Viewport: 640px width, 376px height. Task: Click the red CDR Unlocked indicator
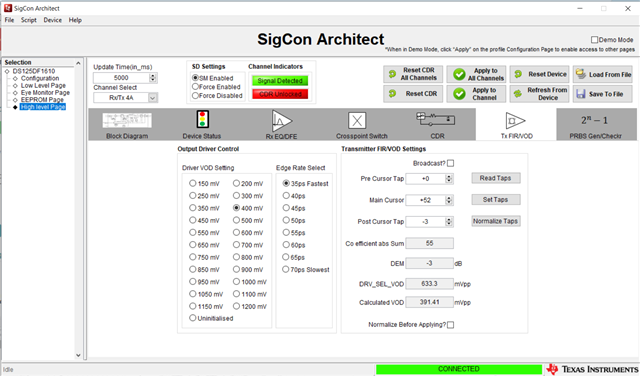[280, 94]
